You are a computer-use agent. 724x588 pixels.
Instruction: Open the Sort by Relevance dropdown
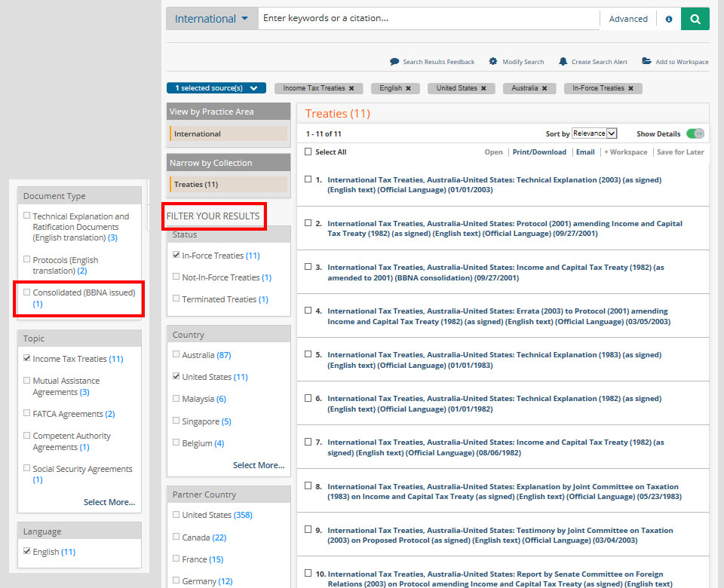pos(594,133)
